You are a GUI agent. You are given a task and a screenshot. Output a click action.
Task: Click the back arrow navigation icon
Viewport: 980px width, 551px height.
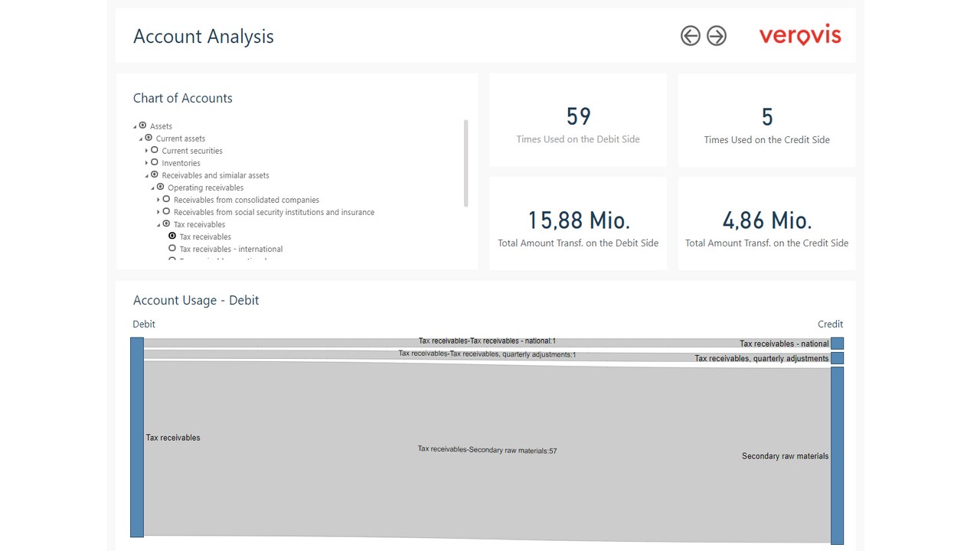[691, 36]
